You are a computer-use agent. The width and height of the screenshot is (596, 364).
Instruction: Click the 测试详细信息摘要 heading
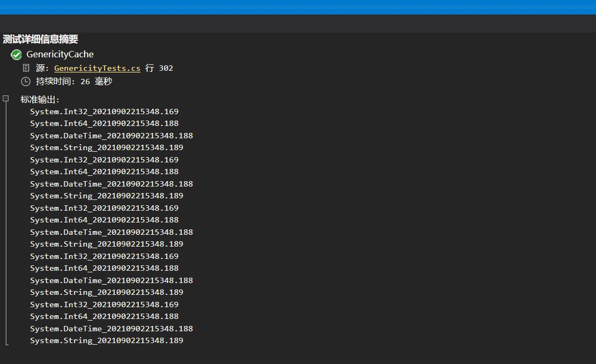(40, 39)
